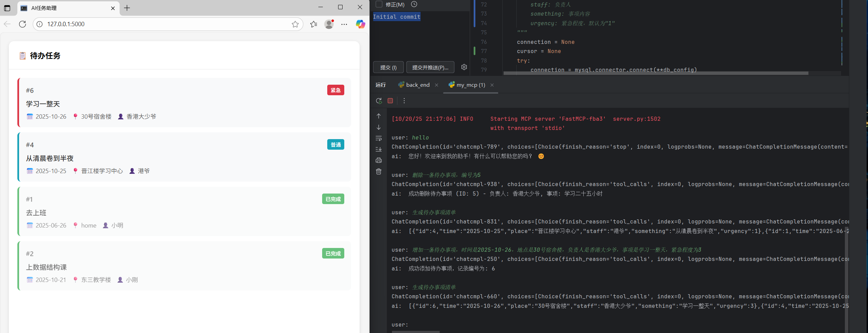Click the calendar icon beside 2025-10-21
This screenshot has width=868, height=333.
coord(30,280)
